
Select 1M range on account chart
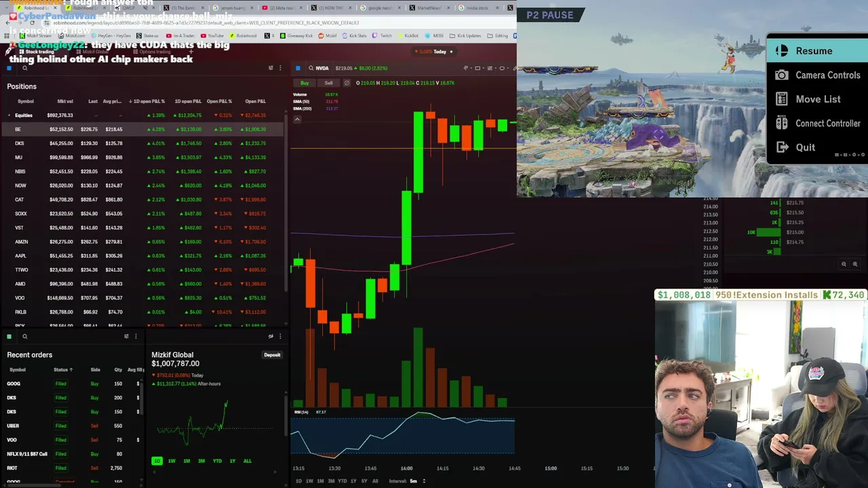(186, 461)
